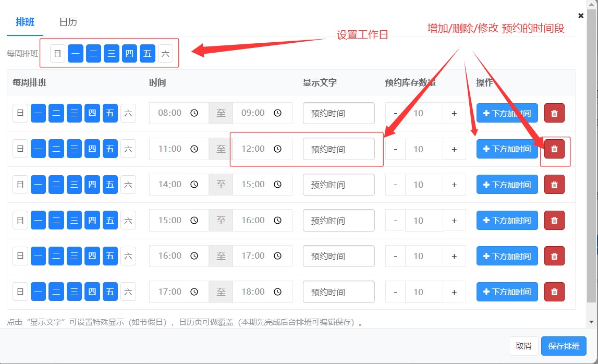Toggle 六 (Saturday) in top weekly schedule
This screenshot has width=598, height=364.
165,53
